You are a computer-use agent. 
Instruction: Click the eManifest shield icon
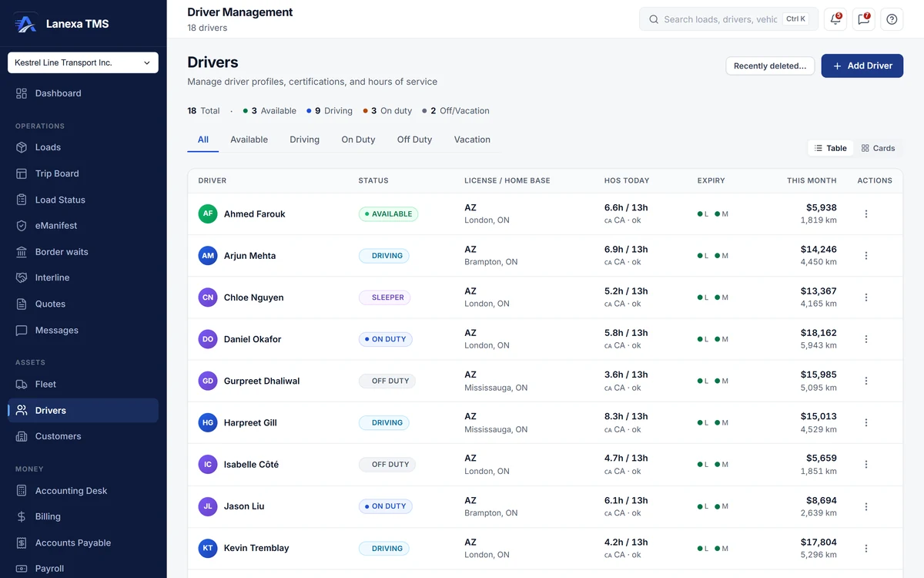click(x=22, y=226)
